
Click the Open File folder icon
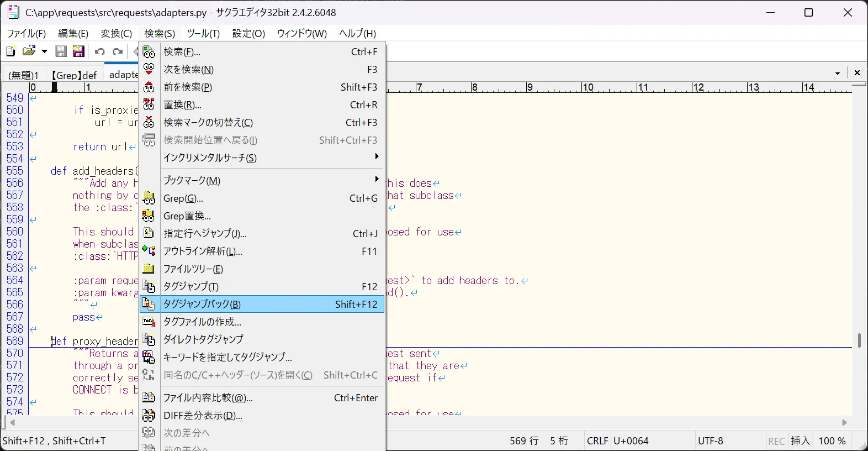point(29,51)
